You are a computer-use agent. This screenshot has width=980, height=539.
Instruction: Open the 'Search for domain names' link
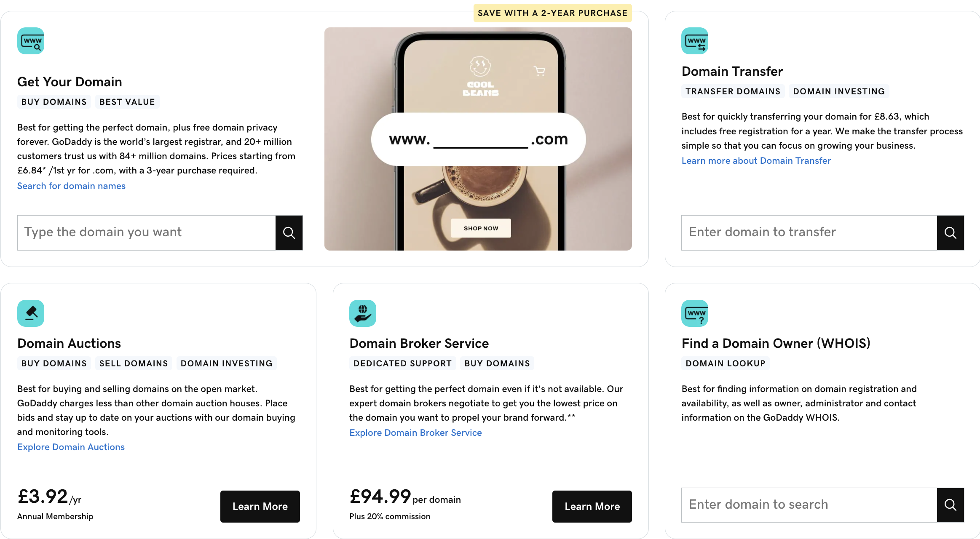tap(71, 186)
